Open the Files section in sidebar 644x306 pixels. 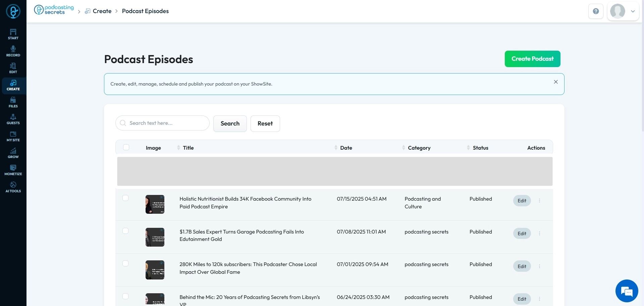[13, 102]
